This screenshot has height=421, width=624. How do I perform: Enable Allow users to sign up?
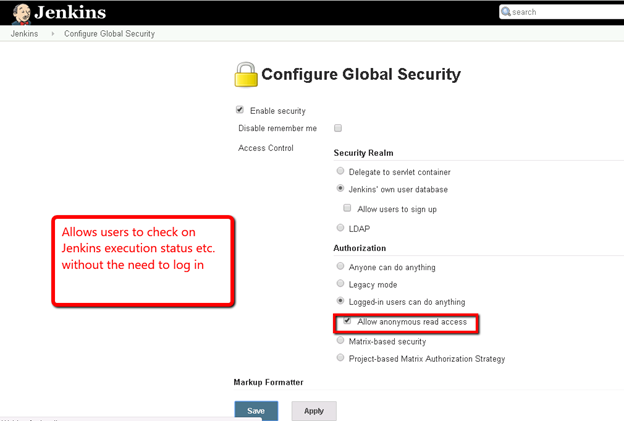click(x=347, y=208)
